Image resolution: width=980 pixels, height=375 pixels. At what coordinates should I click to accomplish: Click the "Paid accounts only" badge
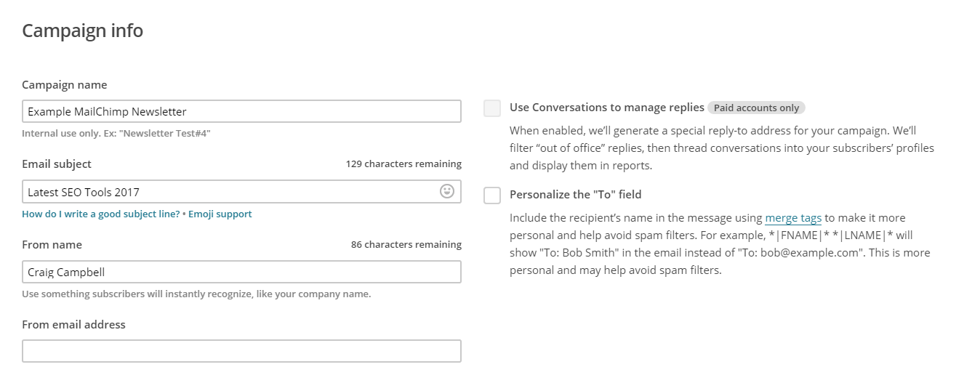(756, 108)
